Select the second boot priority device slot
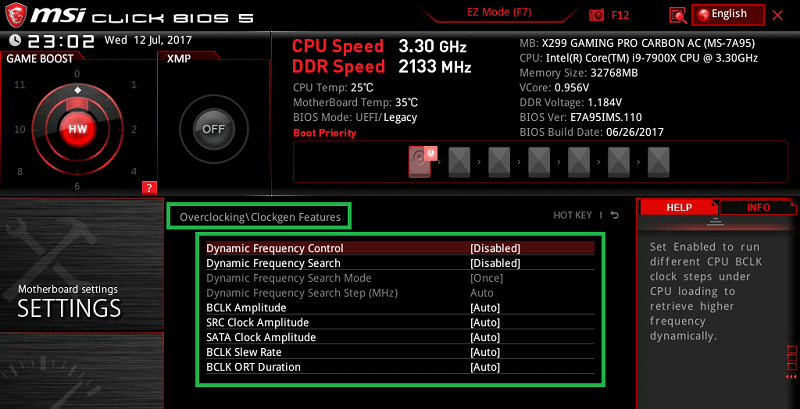The height and width of the screenshot is (409, 800). pyautogui.click(x=459, y=160)
